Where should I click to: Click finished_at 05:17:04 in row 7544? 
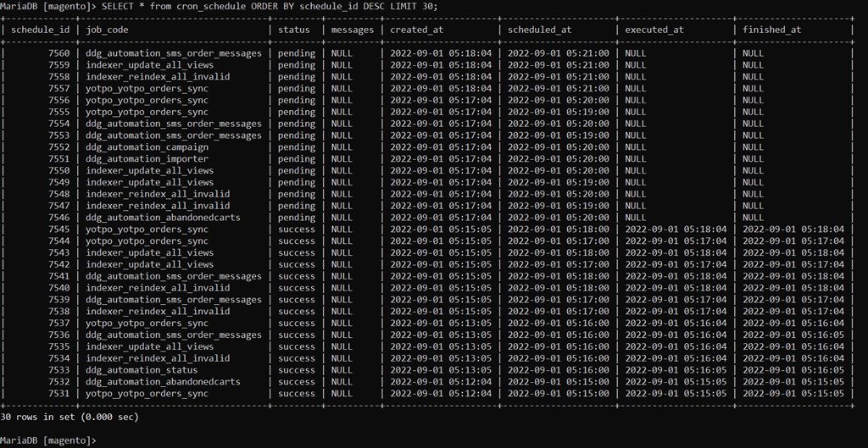(x=793, y=241)
